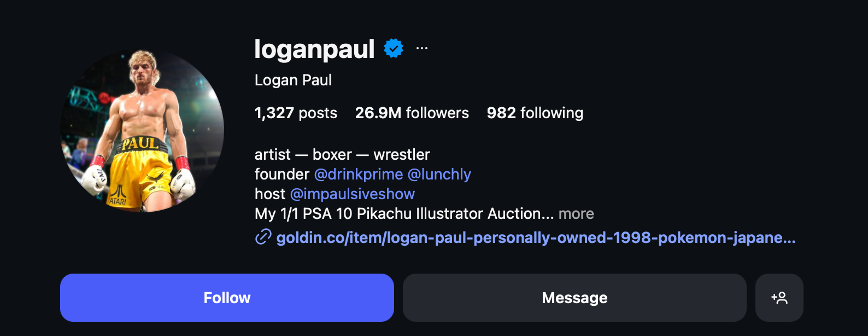
Task: View the 982 following list
Action: point(535,113)
